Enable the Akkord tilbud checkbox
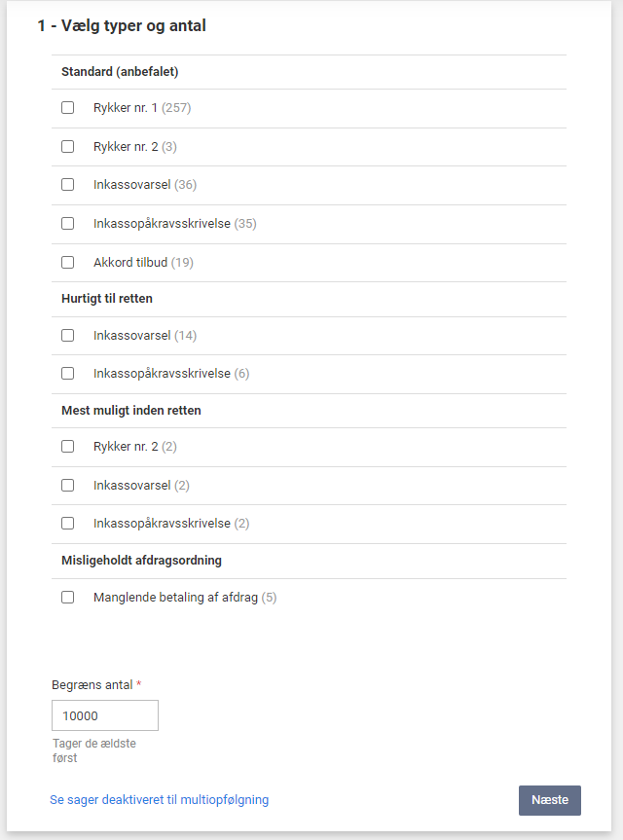The height and width of the screenshot is (840, 623). click(x=67, y=262)
